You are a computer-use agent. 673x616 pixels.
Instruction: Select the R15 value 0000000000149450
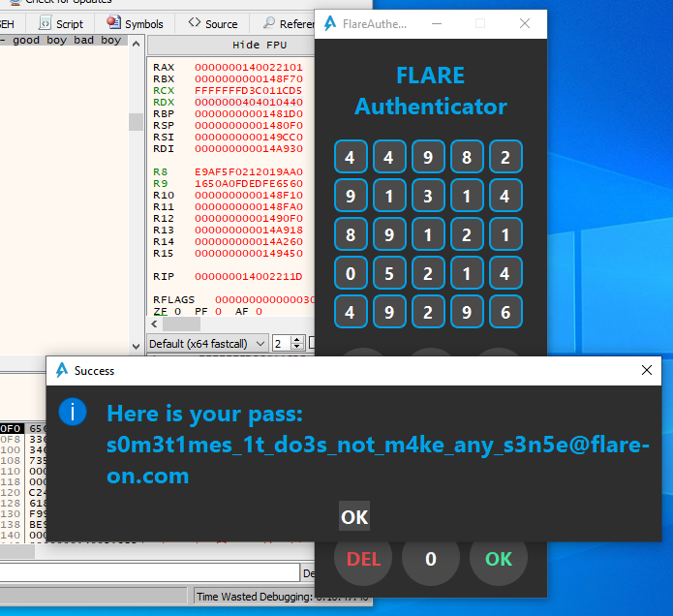[x=249, y=253]
